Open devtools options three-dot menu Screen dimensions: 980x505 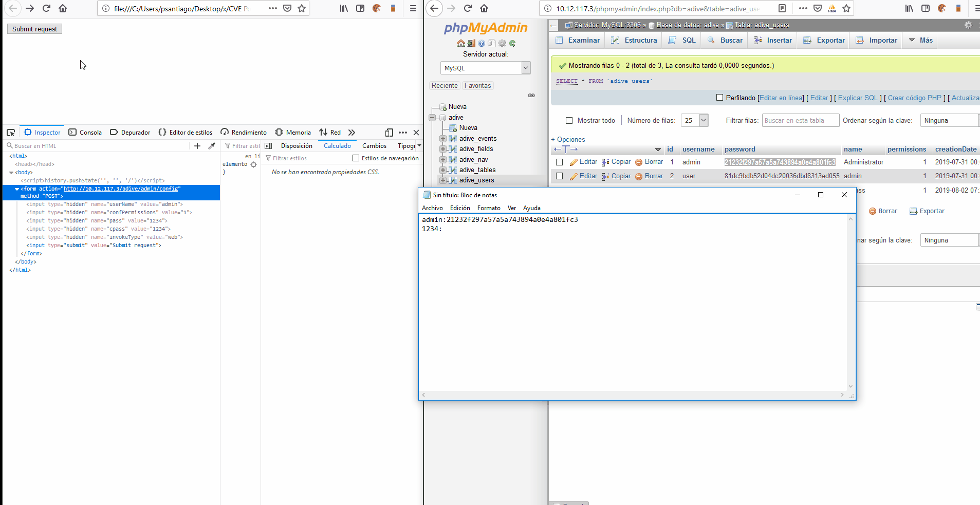(x=403, y=133)
